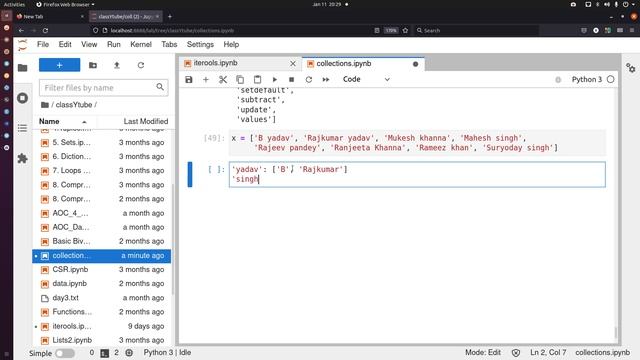Show running terminals and kernels panel
This screenshot has width=640, height=360.
22,98
